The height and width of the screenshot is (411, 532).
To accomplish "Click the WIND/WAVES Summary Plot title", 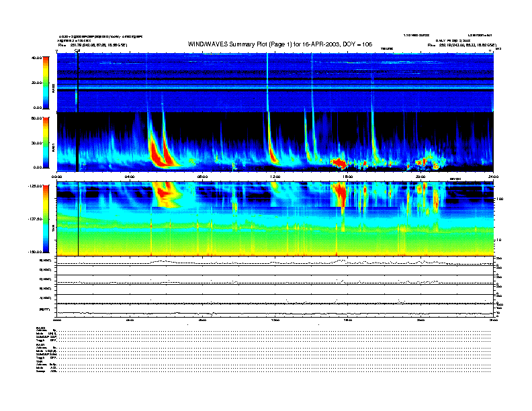I will coord(280,44).
